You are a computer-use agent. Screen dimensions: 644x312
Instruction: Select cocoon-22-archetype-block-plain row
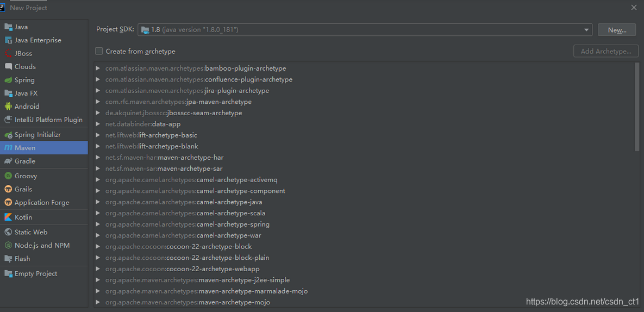tap(364, 258)
